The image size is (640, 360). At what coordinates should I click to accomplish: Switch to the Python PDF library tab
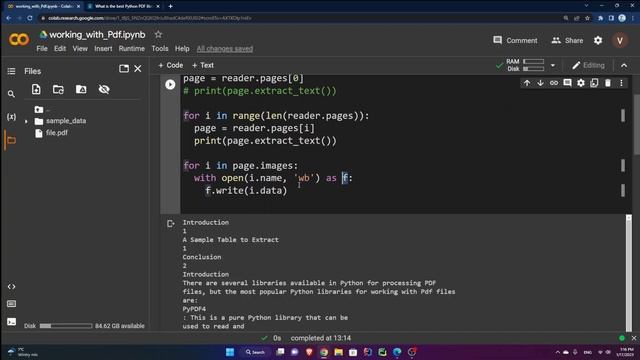(124, 7)
